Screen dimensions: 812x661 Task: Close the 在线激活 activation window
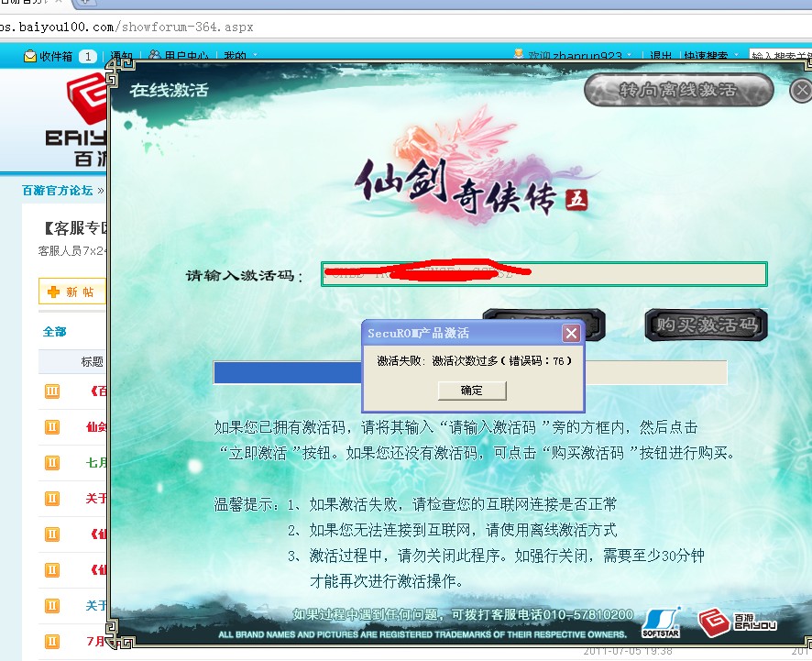(802, 90)
